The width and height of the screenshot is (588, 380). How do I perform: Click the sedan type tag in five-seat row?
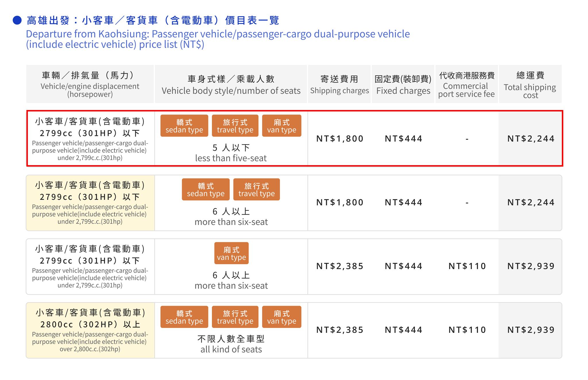click(184, 126)
